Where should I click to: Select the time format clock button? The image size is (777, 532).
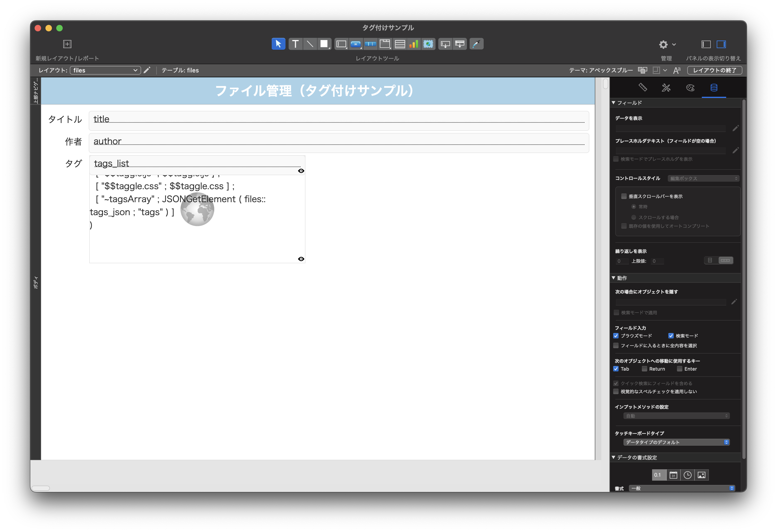coord(688,475)
